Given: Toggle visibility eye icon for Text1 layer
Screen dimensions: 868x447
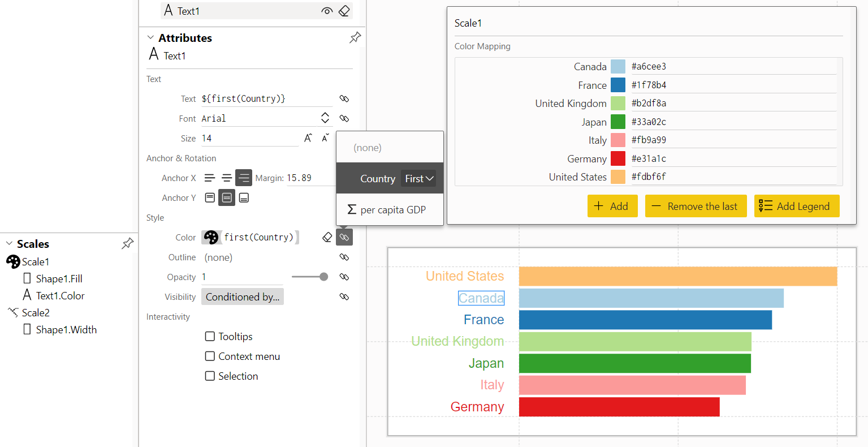Looking at the screenshot, I should click(x=327, y=11).
